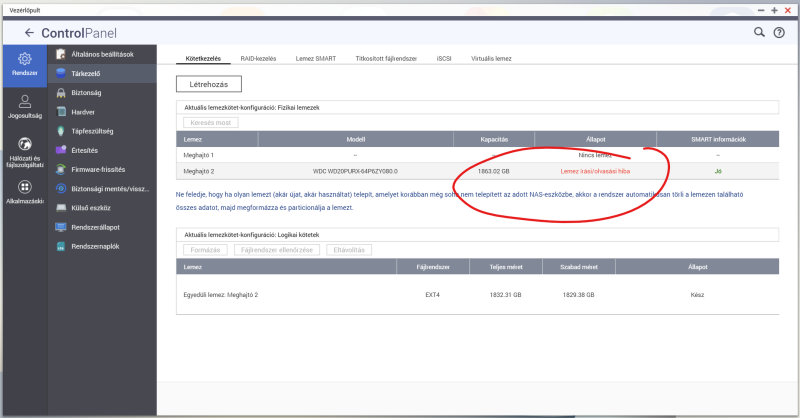Open the Tárkezelő menu entry
The width and height of the screenshot is (800, 418).
point(102,73)
